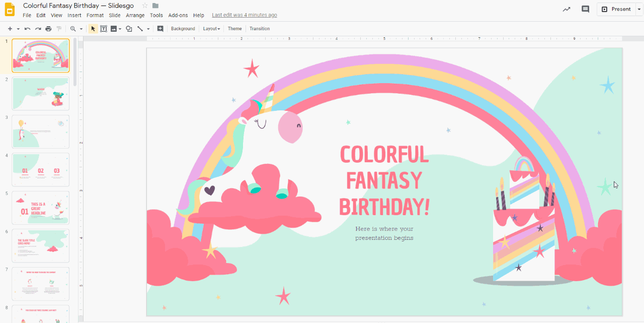
Task: Select the Shape tool
Action: 129,29
